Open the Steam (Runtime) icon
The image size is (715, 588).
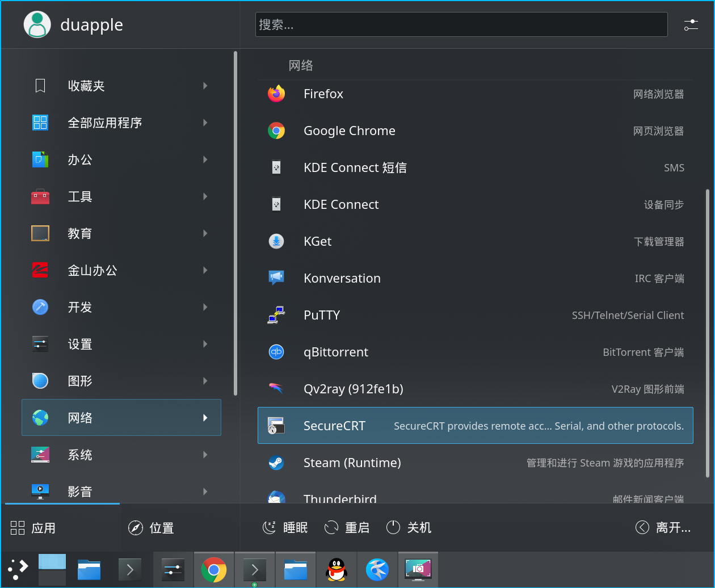tap(276, 463)
